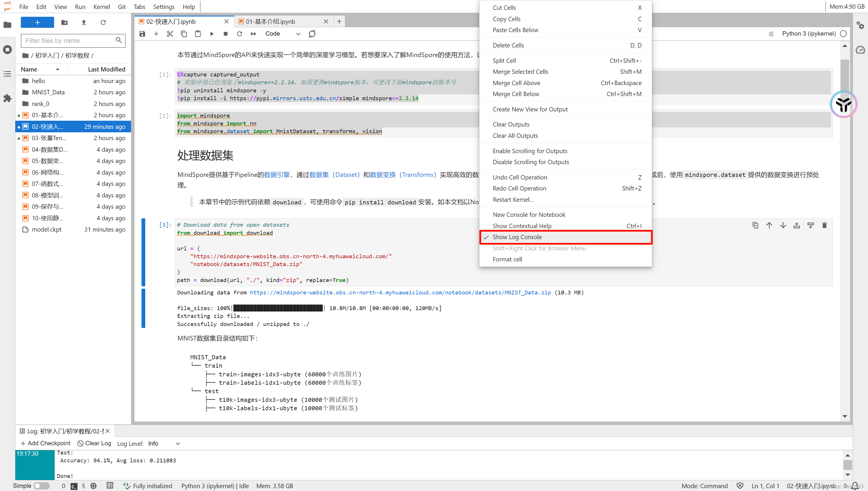Click the log console scrollbar down arrow
Viewport: 868px width, 491px height.
pyautogui.click(x=847, y=475)
